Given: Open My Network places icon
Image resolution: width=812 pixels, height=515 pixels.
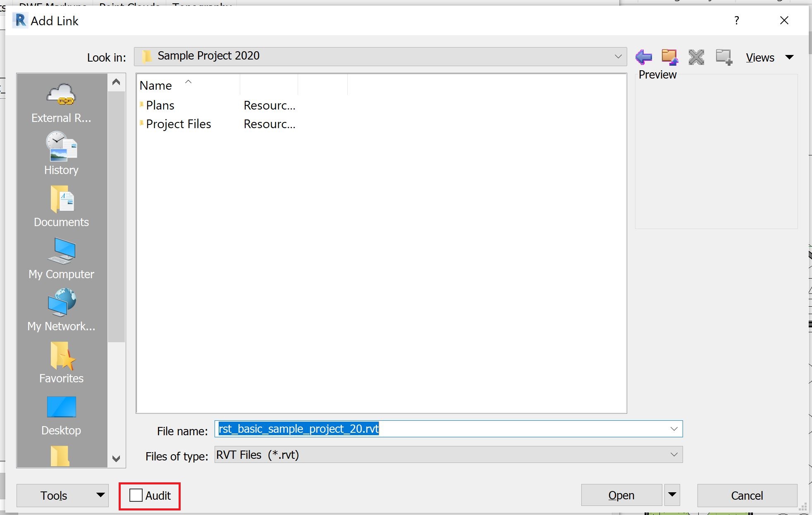Looking at the screenshot, I should coord(61,310).
